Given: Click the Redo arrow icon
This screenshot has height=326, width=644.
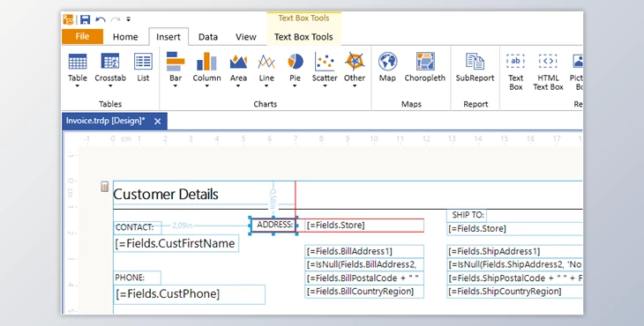Looking at the screenshot, I should pos(116,19).
